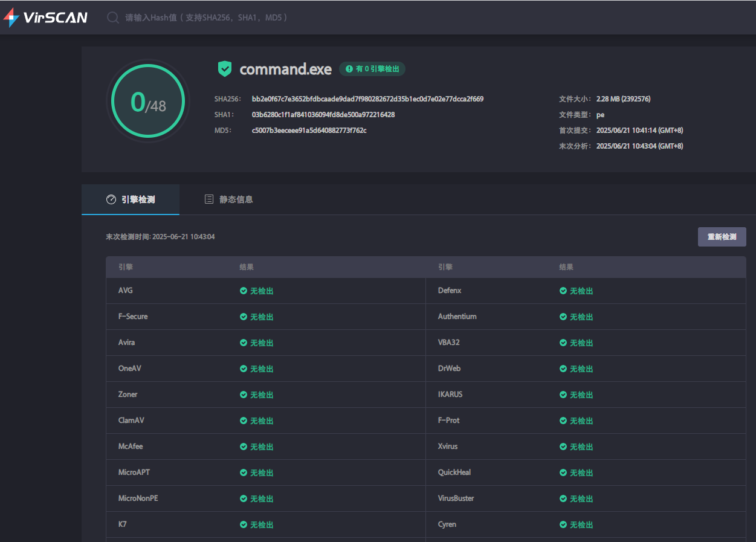Click the VirusBuster engine name
756x542 pixels.
click(x=456, y=498)
